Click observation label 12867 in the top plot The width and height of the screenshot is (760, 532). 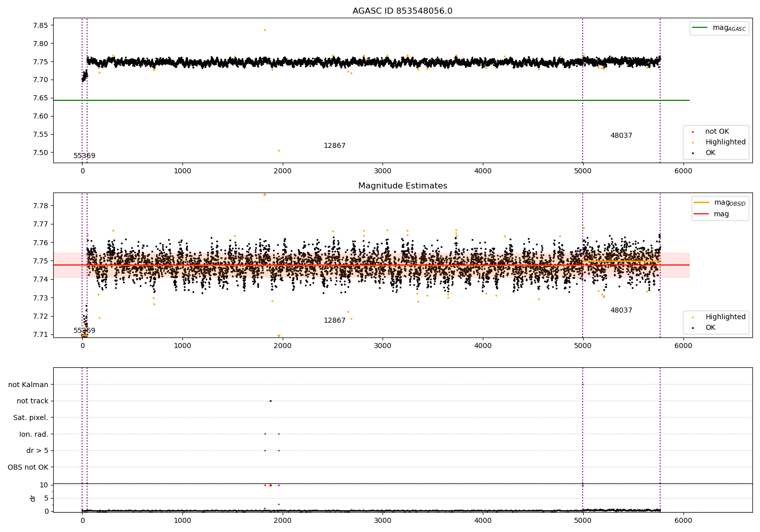334,146
